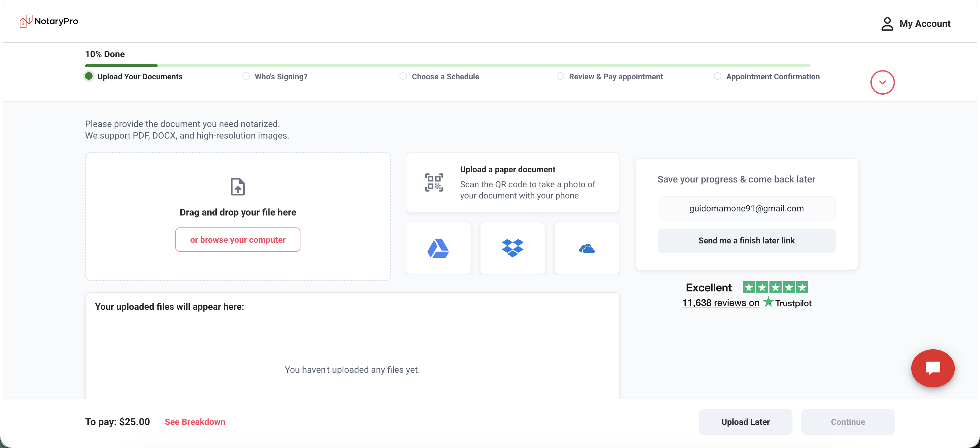Click the file upload icon in drop zone
980x448 pixels.
pyautogui.click(x=238, y=187)
